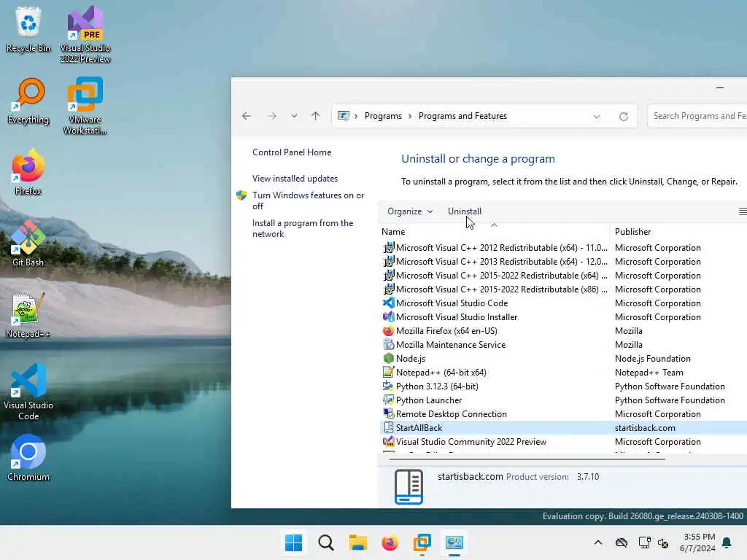Open VMware Workstation desktop icon
Viewport: 747px width, 560px height.
click(85, 106)
